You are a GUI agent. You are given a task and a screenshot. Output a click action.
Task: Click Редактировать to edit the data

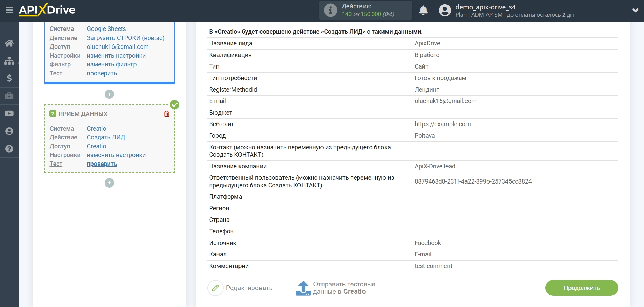click(x=240, y=288)
